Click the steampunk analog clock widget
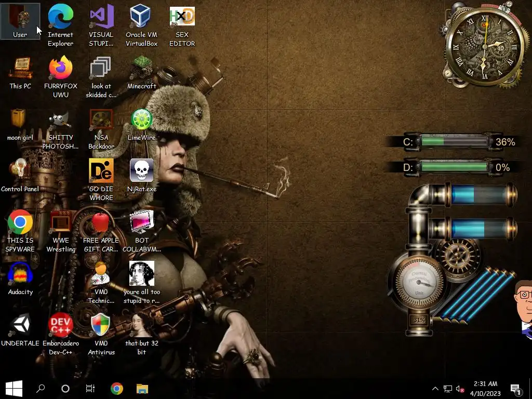 point(485,46)
